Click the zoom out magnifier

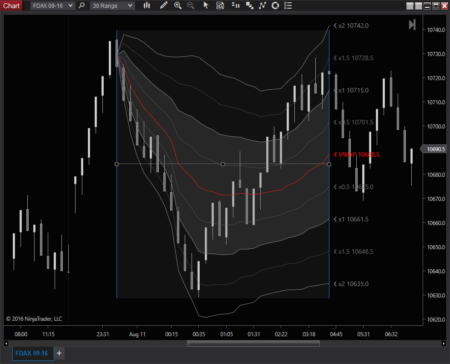click(190, 5)
